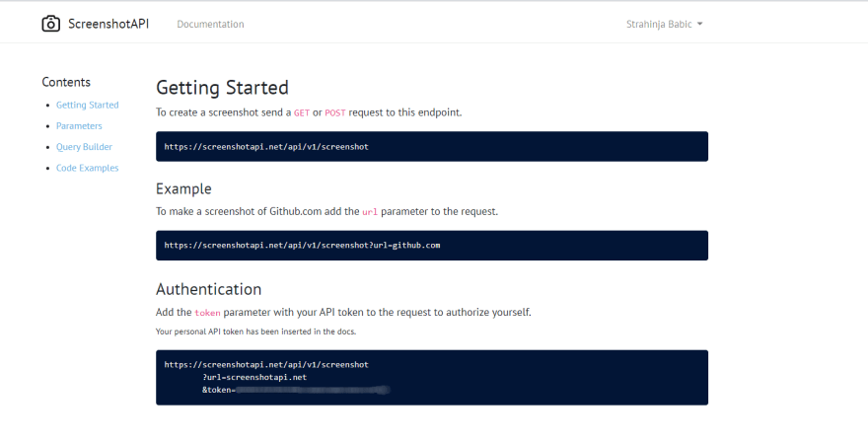Click the pink url parameter code
This screenshot has height=443, width=868.
tap(370, 212)
